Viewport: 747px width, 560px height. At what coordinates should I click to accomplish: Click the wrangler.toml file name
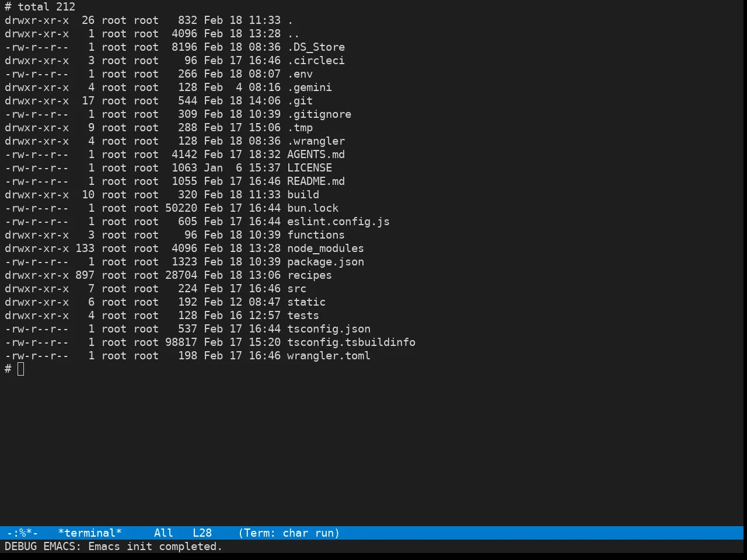329,356
